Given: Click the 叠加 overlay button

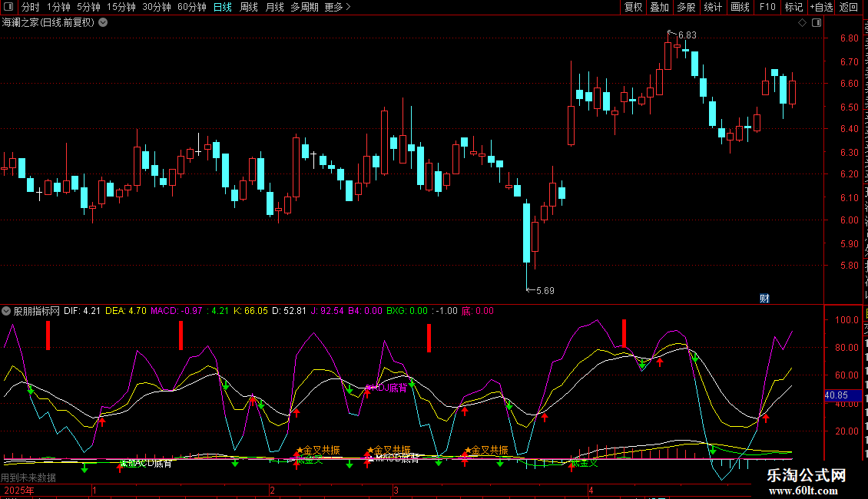Looking at the screenshot, I should [659, 7].
